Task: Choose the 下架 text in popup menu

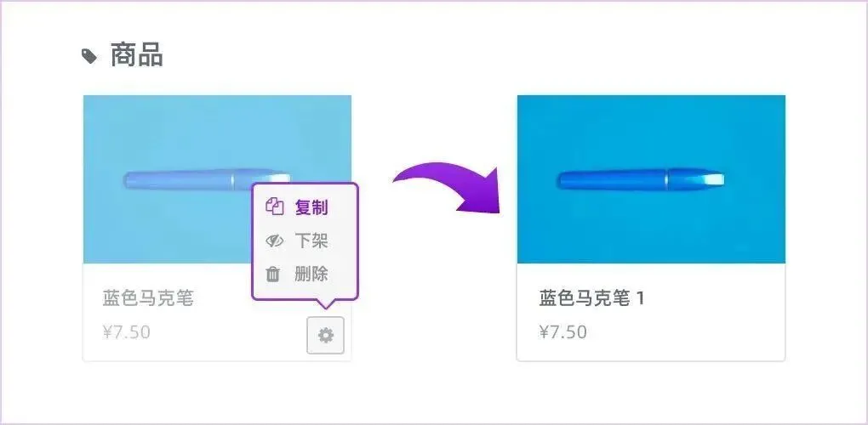Action: (311, 241)
